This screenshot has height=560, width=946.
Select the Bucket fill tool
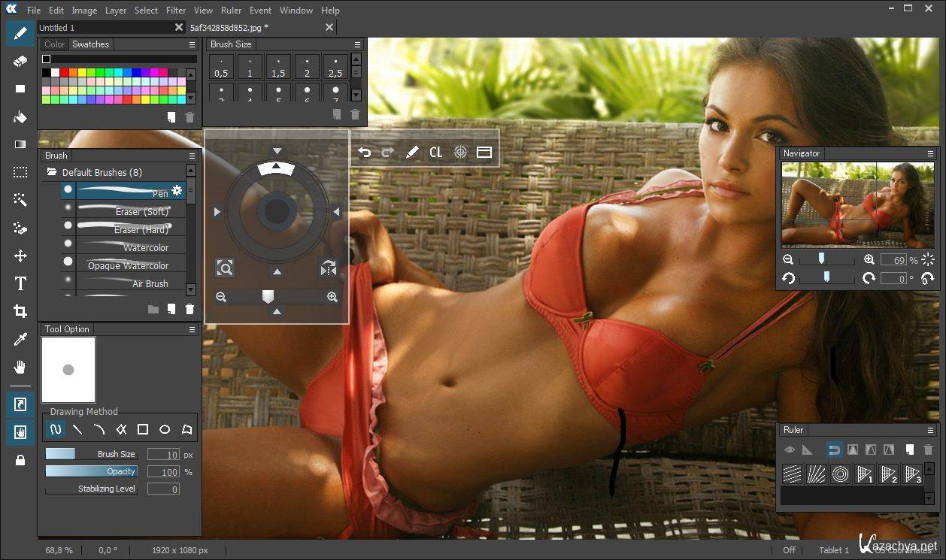click(x=20, y=117)
